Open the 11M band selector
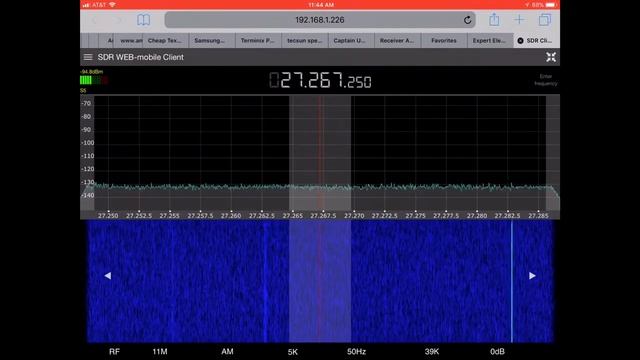The height and width of the screenshot is (360, 640). click(x=160, y=351)
